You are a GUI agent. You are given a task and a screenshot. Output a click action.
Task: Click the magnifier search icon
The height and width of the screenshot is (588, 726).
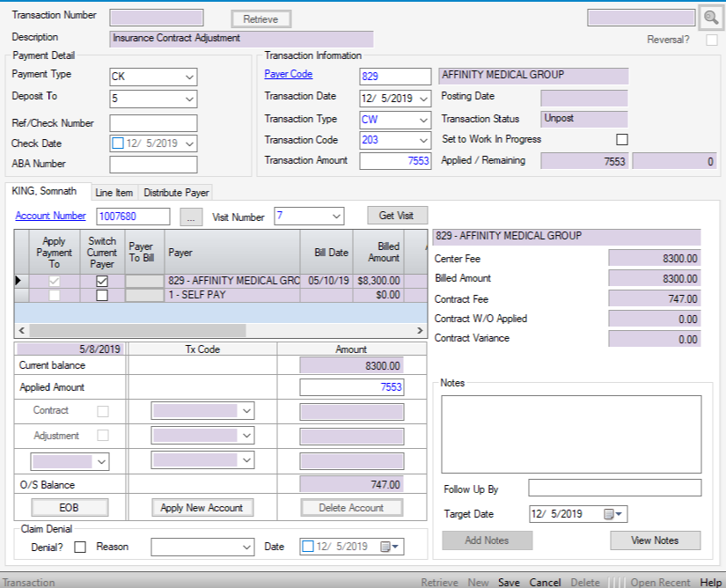[x=710, y=18]
